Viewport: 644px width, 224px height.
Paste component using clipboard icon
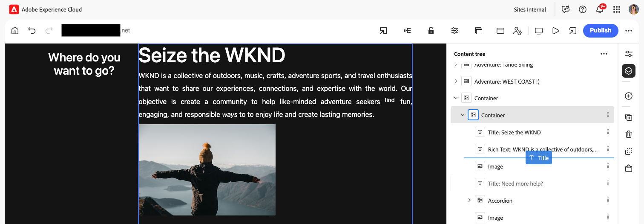629,169
